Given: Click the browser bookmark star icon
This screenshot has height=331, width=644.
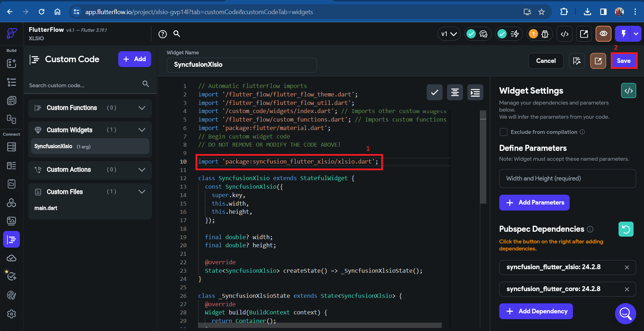Looking at the screenshot, I should [x=541, y=12].
